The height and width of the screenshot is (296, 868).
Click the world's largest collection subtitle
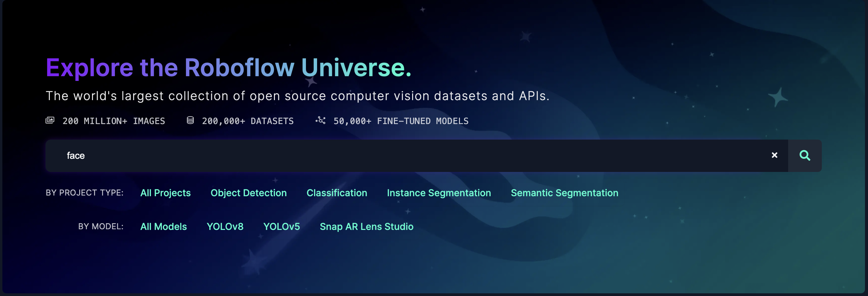click(x=298, y=96)
